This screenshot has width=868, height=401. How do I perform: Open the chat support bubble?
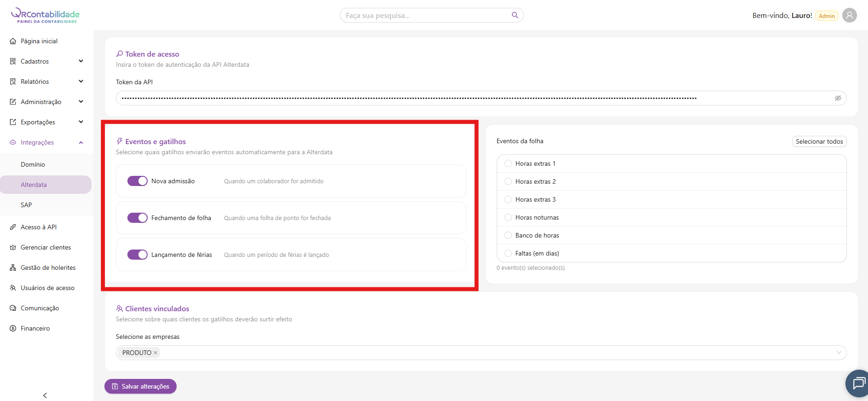click(x=858, y=383)
